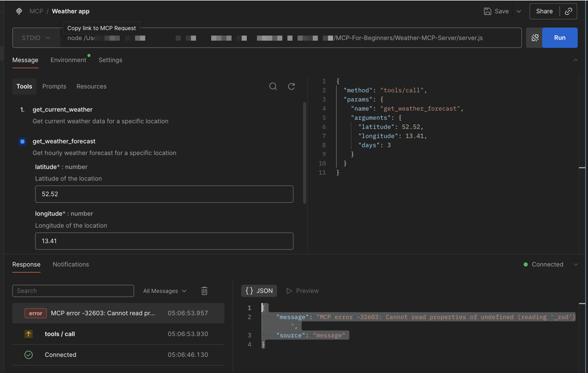
Task: Clear messages with the trash icon
Action: pyautogui.click(x=204, y=291)
